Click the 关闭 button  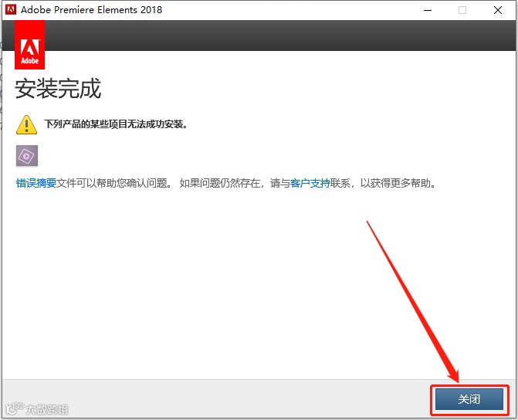click(469, 399)
